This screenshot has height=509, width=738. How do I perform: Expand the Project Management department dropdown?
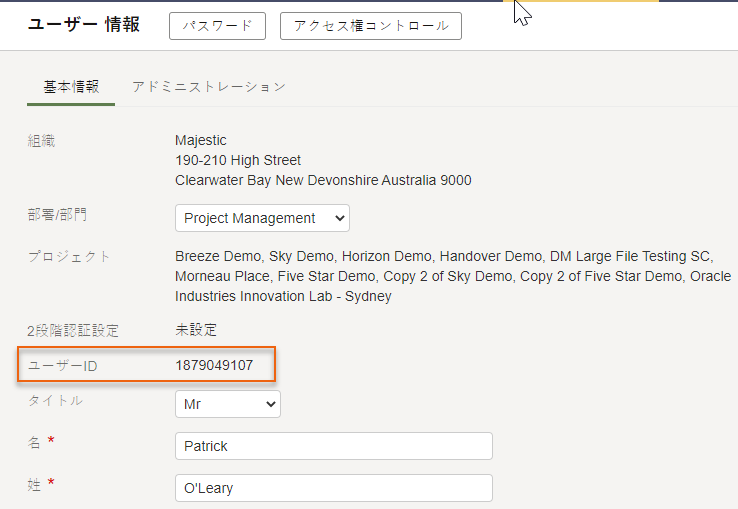(x=262, y=218)
